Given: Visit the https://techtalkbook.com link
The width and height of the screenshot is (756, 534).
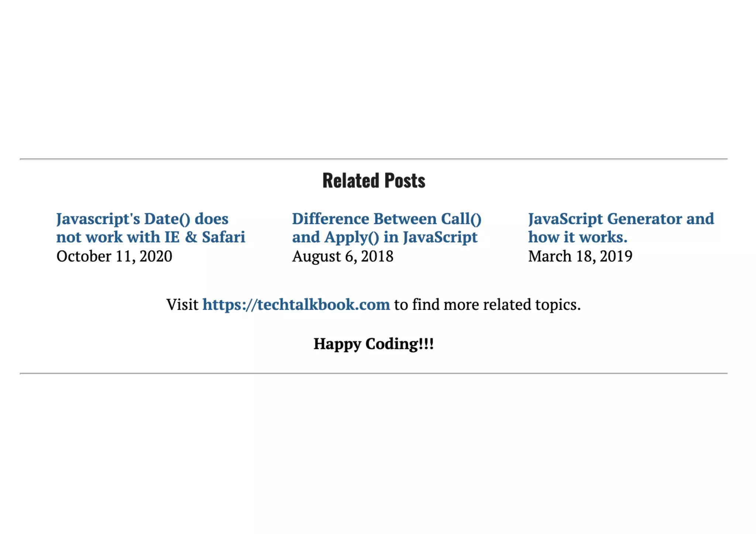Looking at the screenshot, I should [x=296, y=304].
